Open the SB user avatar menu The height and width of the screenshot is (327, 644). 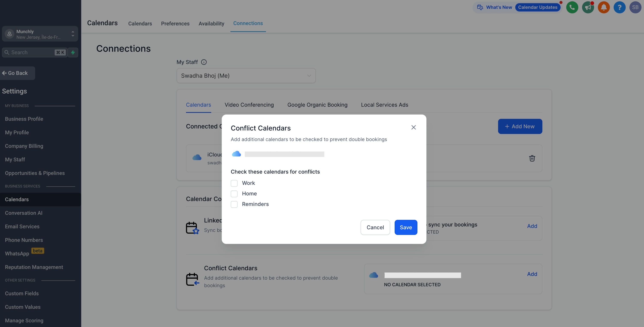coord(635,7)
